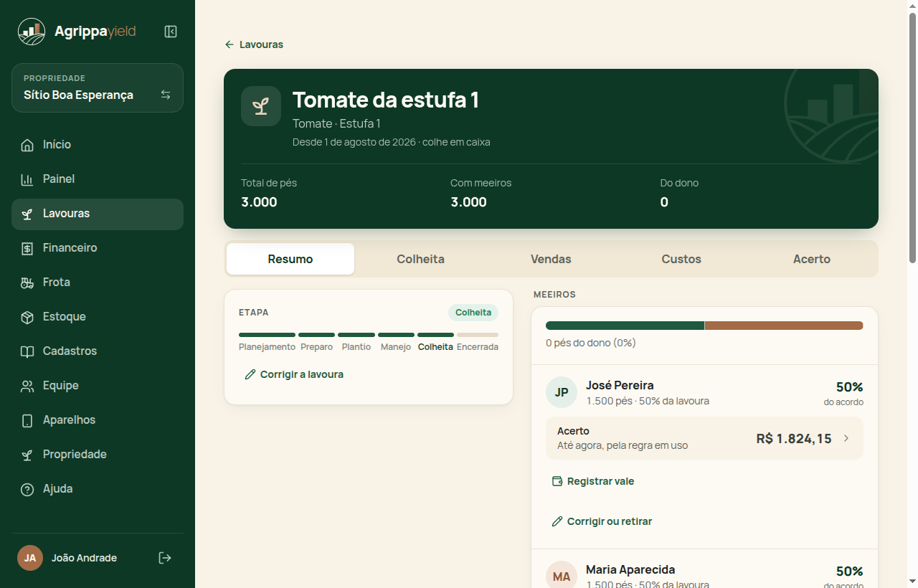
Task: Click Corrigir ou retirar for José Pereira
Action: pyautogui.click(x=602, y=521)
